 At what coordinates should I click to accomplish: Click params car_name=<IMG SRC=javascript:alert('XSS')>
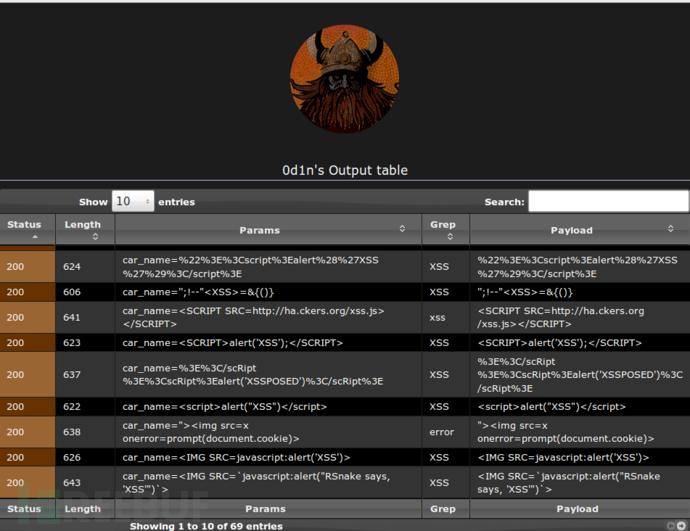coord(236,458)
